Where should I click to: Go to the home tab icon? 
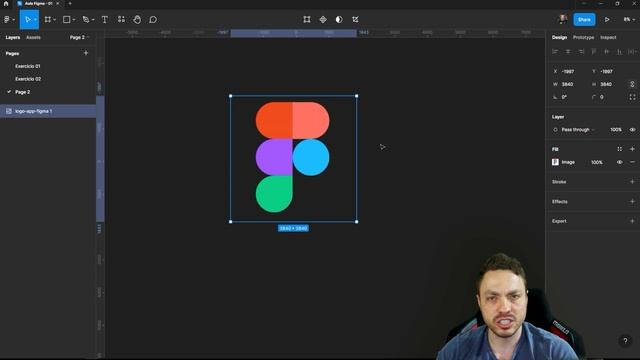6,4
